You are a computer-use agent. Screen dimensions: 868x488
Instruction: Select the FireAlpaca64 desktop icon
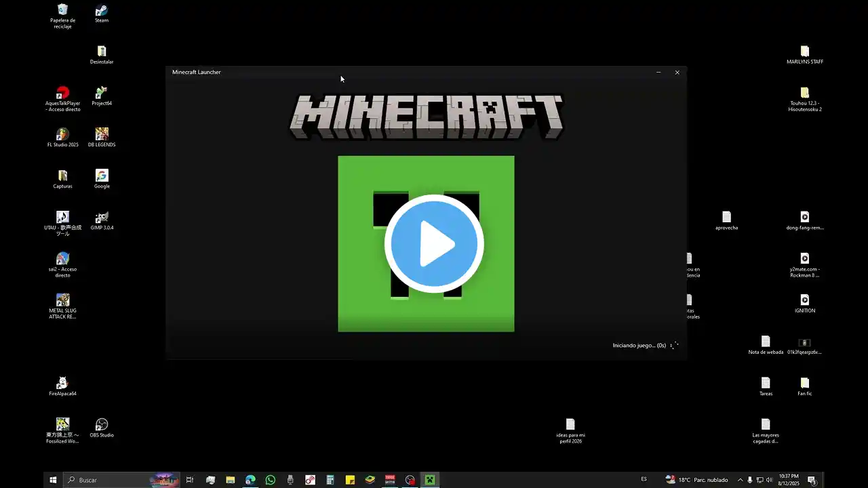click(62, 386)
